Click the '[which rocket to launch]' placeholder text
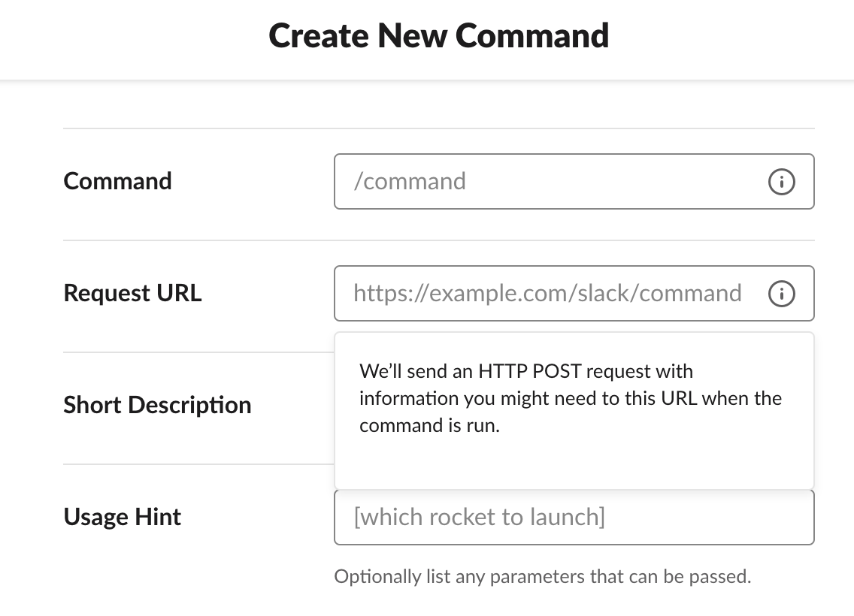This screenshot has width=854, height=616. coord(480,517)
